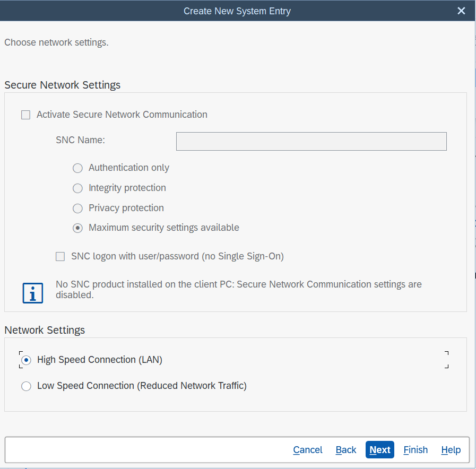Go Back to the previous step
476x469 pixels.
click(345, 450)
